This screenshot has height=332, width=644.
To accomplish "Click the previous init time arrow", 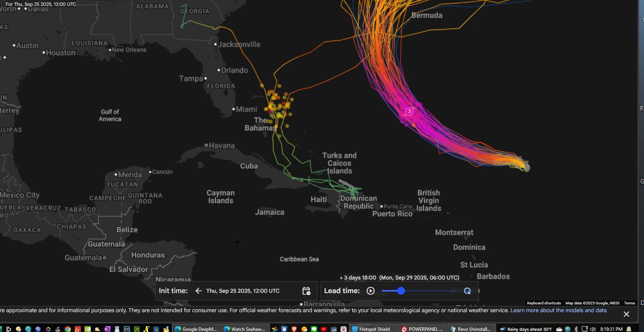I will point(198,291).
